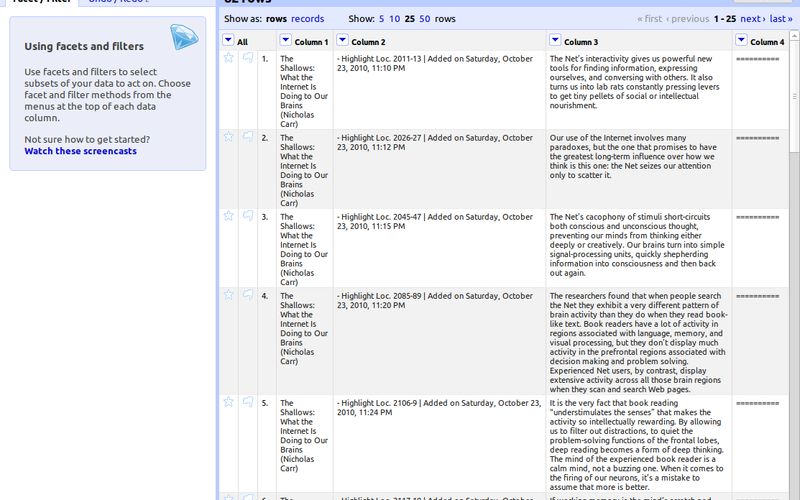
Task: Open Column 4 dropdown menu
Action: (741, 40)
